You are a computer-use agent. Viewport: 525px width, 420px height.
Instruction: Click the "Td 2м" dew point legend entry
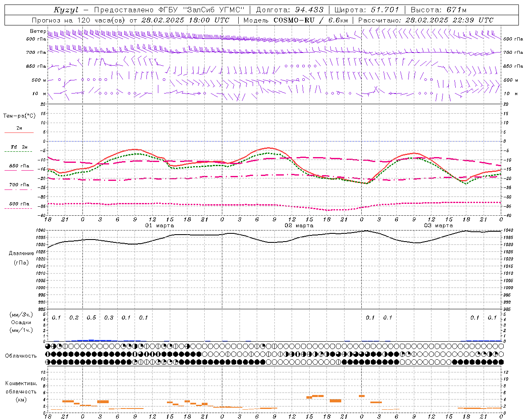(19, 147)
